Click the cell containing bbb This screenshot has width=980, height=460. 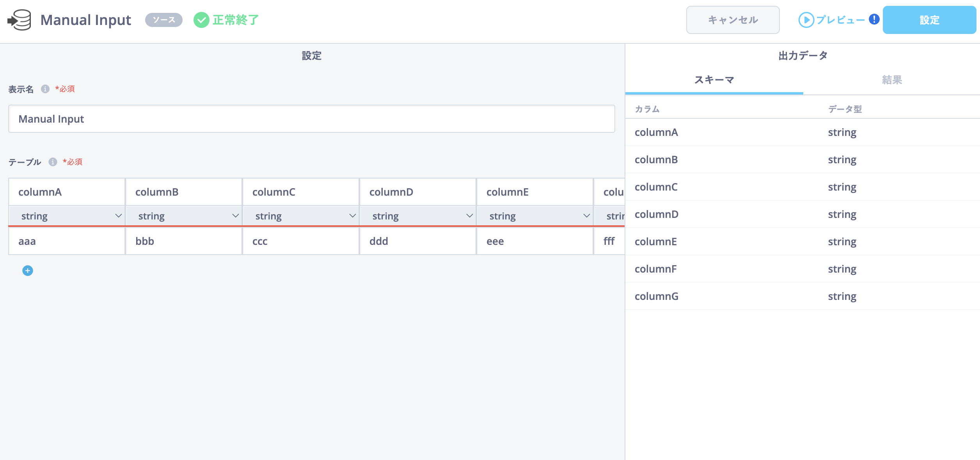184,241
